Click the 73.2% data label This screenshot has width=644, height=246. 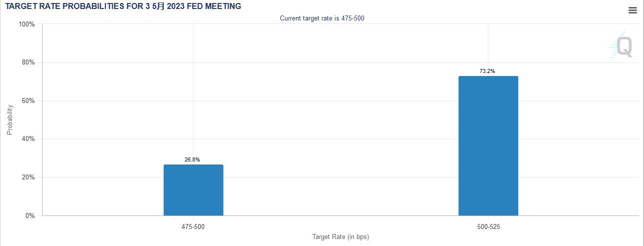pyautogui.click(x=487, y=71)
